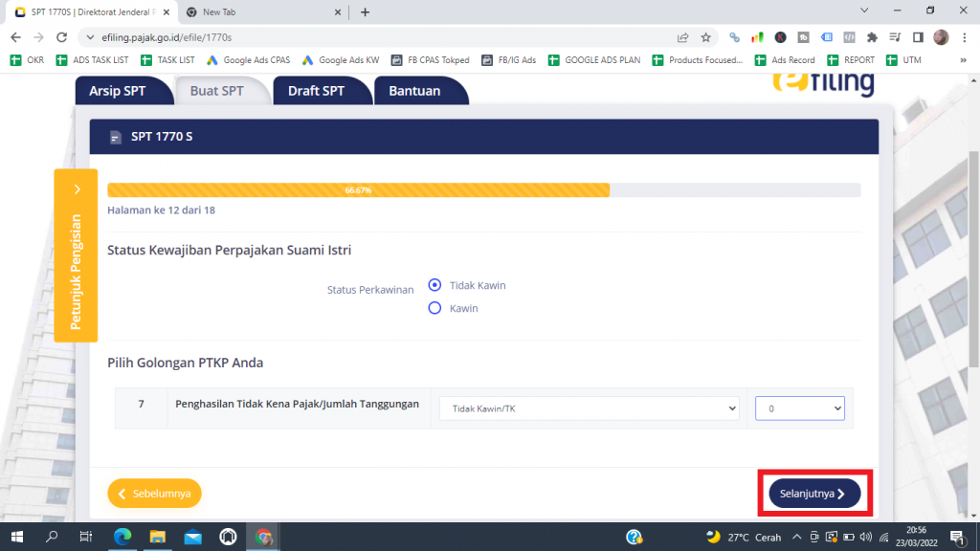Bookmark this page with the star icon
Viewport: 980px width, 551px height.
pyautogui.click(x=706, y=37)
